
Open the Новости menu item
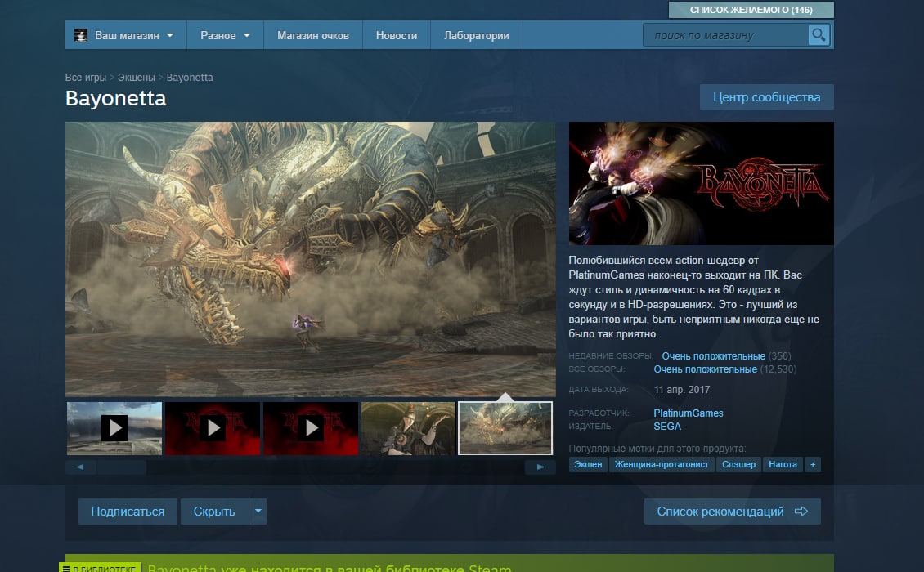click(x=397, y=35)
